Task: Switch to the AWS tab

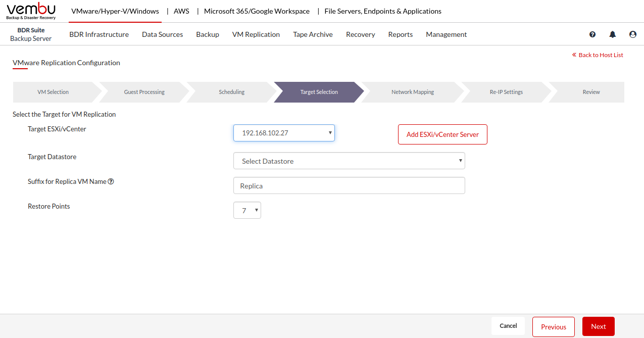Action: [181, 11]
